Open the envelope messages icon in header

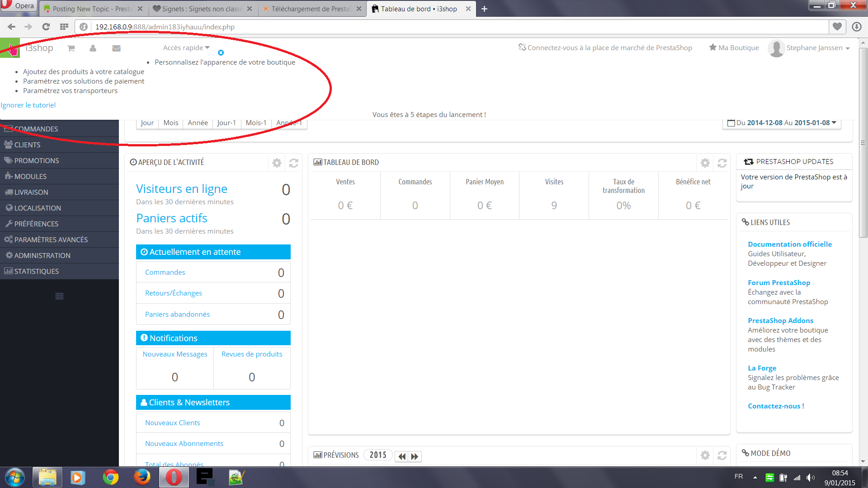116,48
